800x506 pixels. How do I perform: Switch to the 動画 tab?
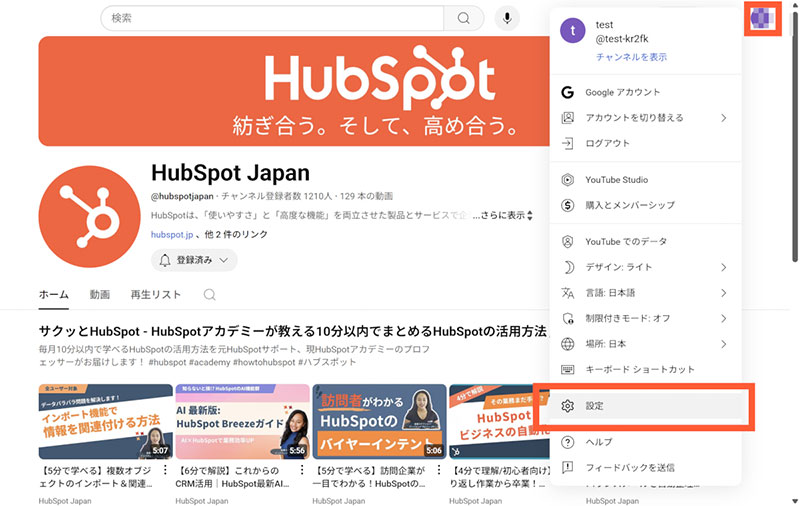(99, 294)
